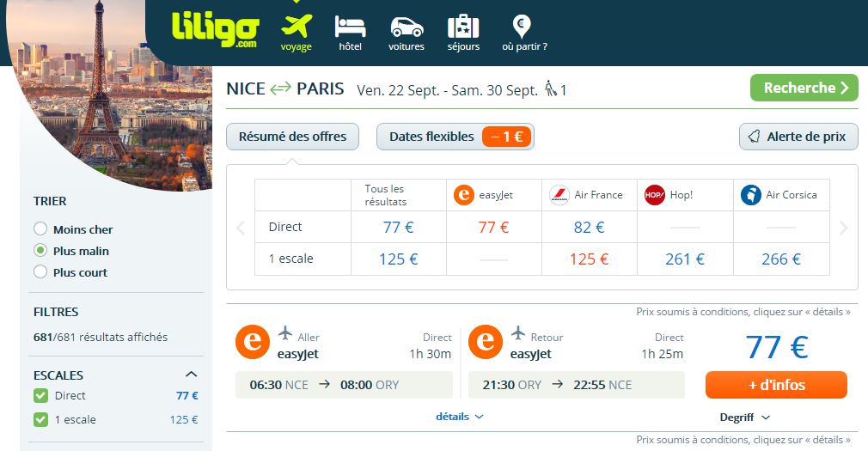
Task: Open the Degriff provider dropdown
Action: (744, 417)
